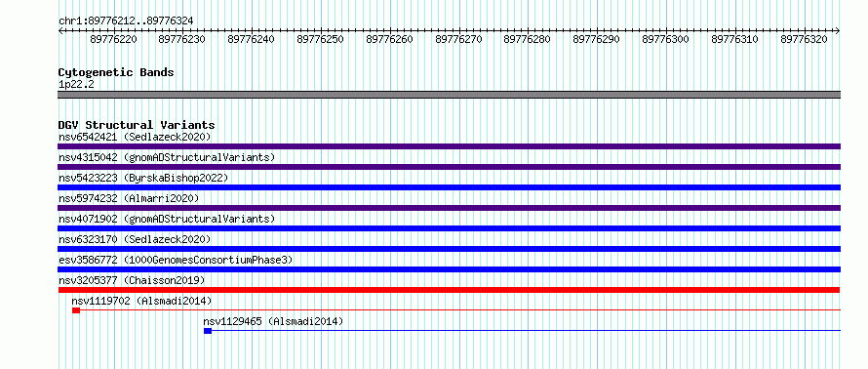Click ruler position 89776320

click(x=804, y=40)
